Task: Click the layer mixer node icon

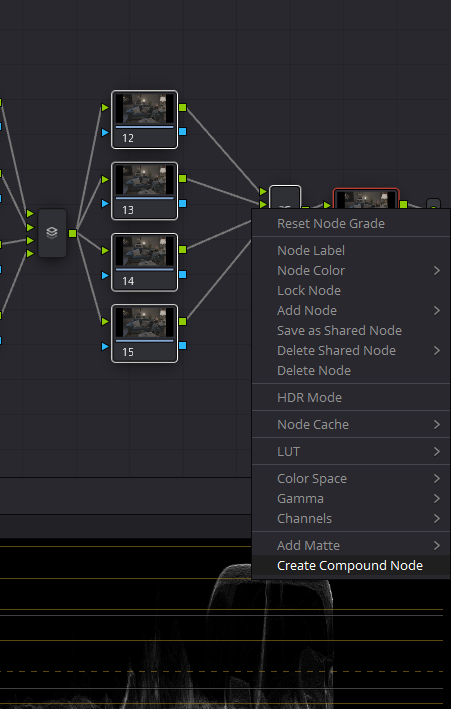Action: coord(52,233)
